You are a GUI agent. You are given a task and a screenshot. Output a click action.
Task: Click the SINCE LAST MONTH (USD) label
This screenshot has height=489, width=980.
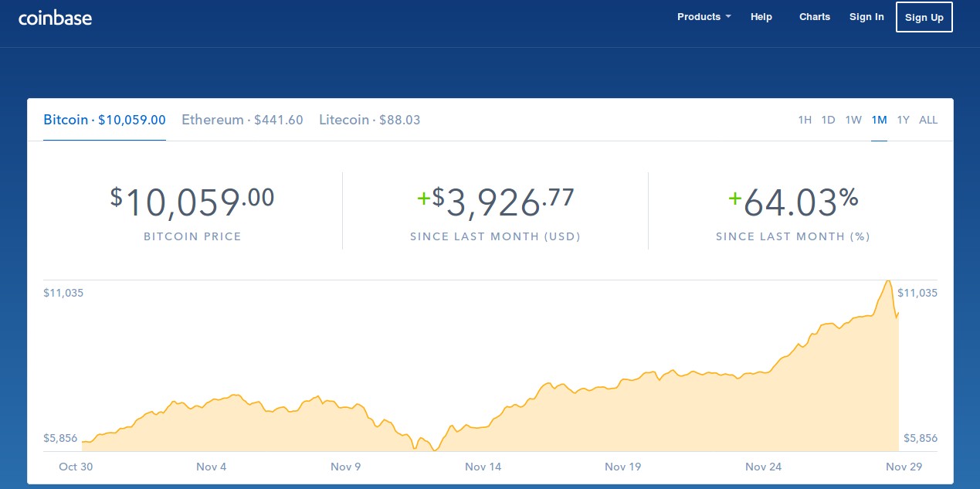coord(495,236)
